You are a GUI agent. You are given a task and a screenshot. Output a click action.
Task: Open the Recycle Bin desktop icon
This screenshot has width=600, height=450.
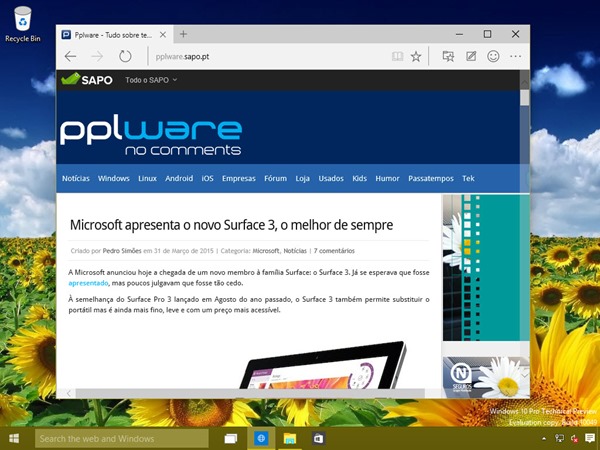click(23, 24)
